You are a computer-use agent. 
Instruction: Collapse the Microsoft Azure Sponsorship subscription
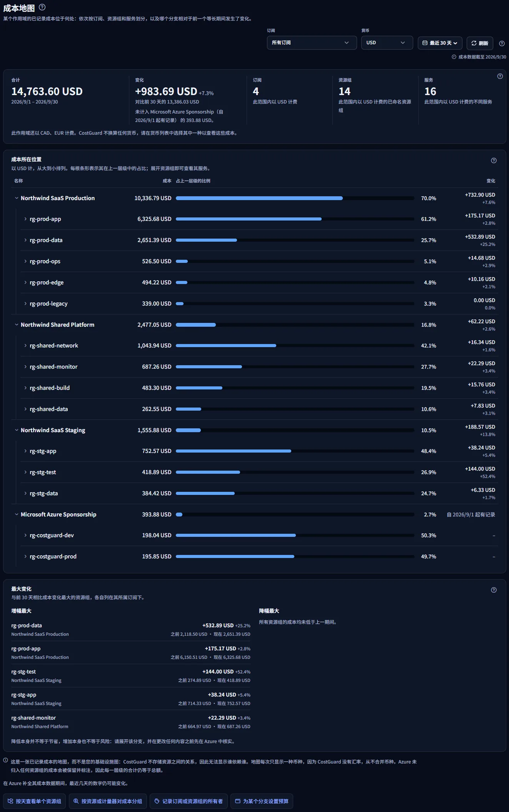17,515
